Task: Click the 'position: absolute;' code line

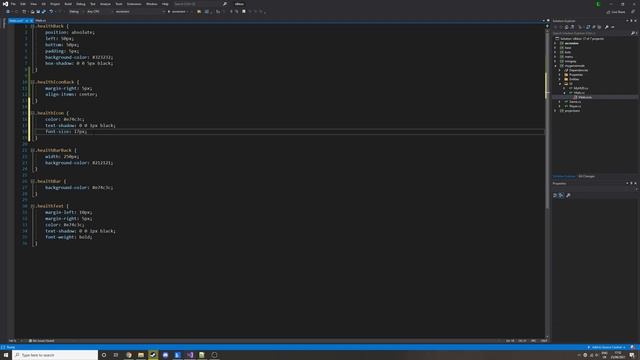Action: 70,32
